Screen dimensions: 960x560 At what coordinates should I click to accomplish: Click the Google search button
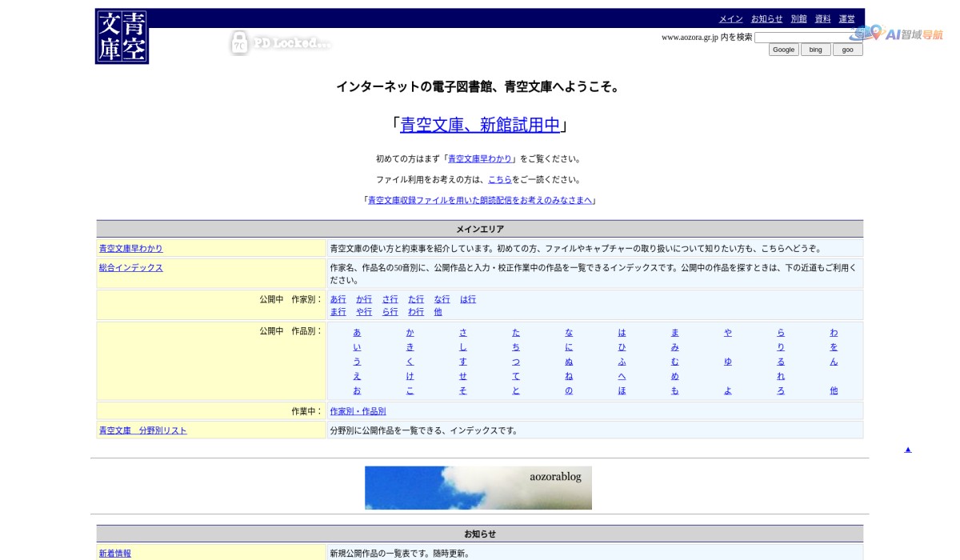[x=783, y=49]
